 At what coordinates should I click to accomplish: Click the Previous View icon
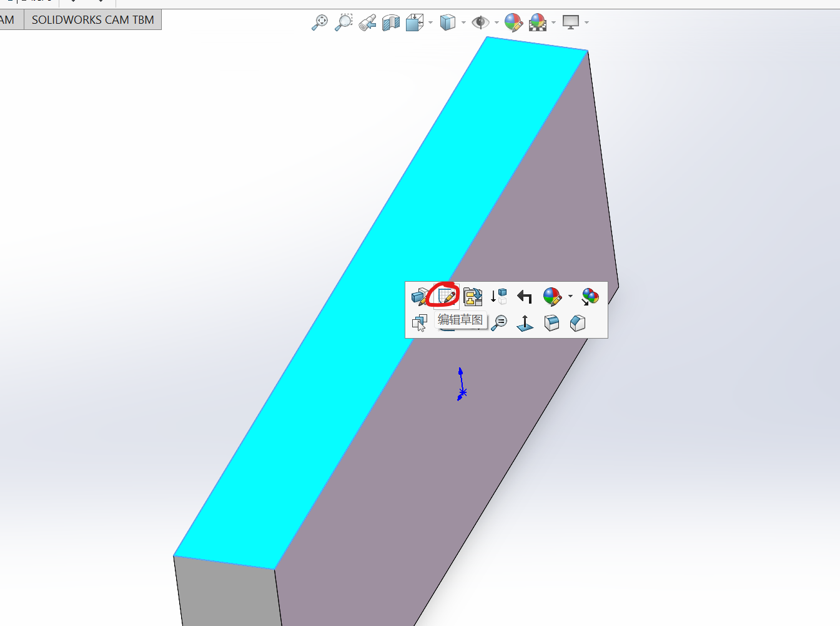point(367,22)
